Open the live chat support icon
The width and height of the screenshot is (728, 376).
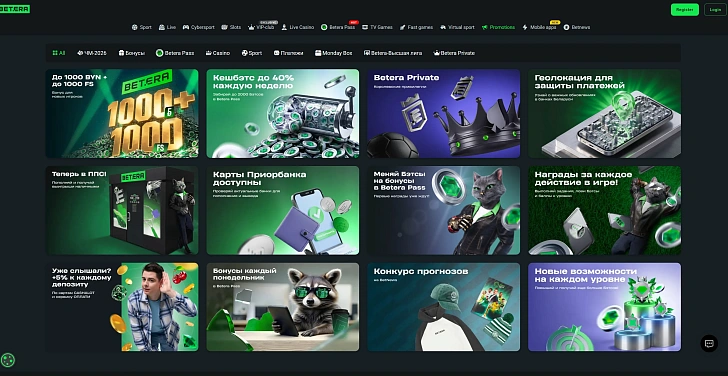coord(709,344)
